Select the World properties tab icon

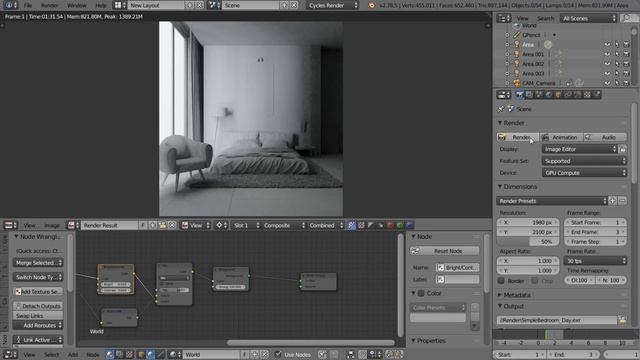549,95
